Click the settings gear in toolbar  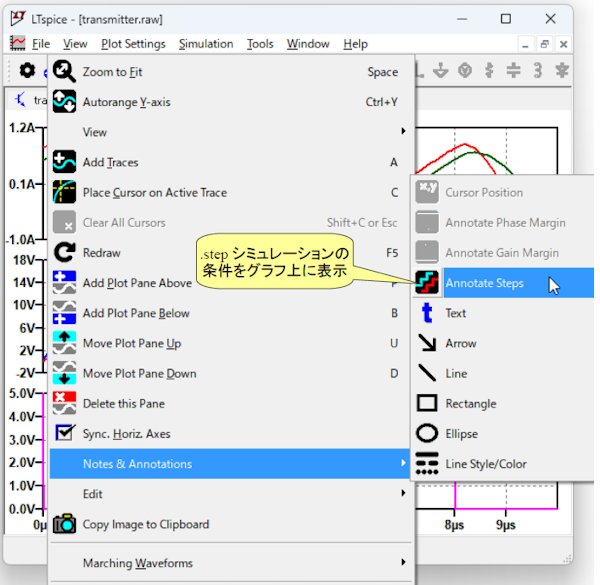27,71
